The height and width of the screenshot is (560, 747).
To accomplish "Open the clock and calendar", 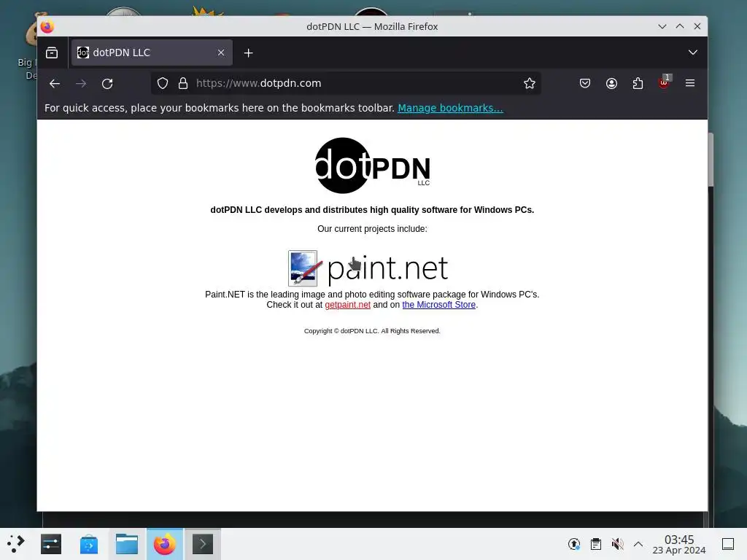I will click(679, 544).
